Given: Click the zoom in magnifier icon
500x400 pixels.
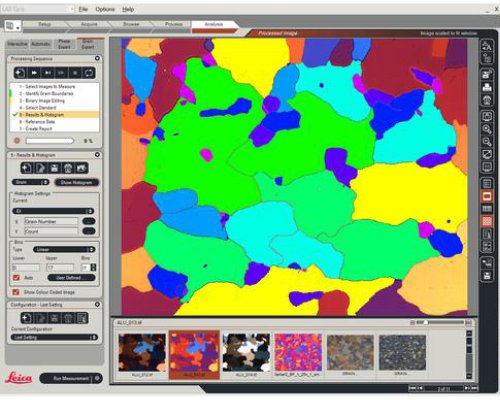Looking at the screenshot, I should 487,129.
